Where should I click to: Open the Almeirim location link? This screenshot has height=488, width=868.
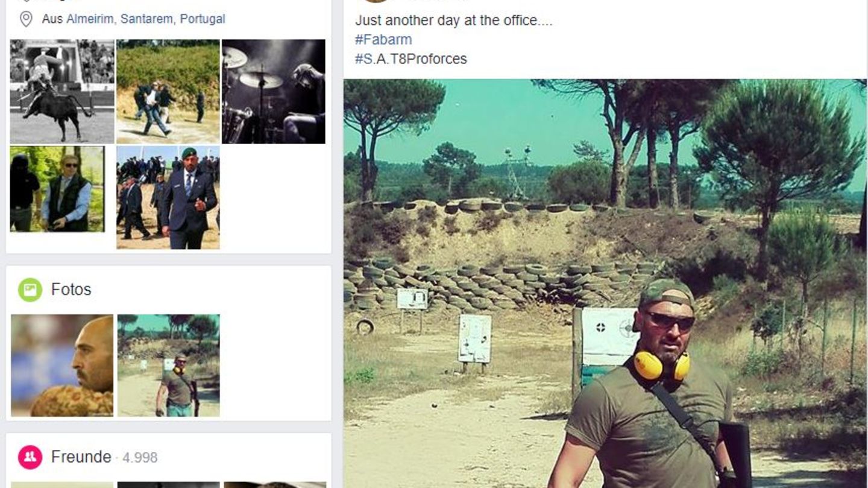coord(90,19)
